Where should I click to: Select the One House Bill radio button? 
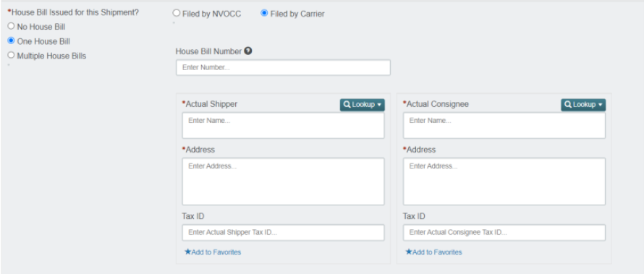[x=11, y=41]
